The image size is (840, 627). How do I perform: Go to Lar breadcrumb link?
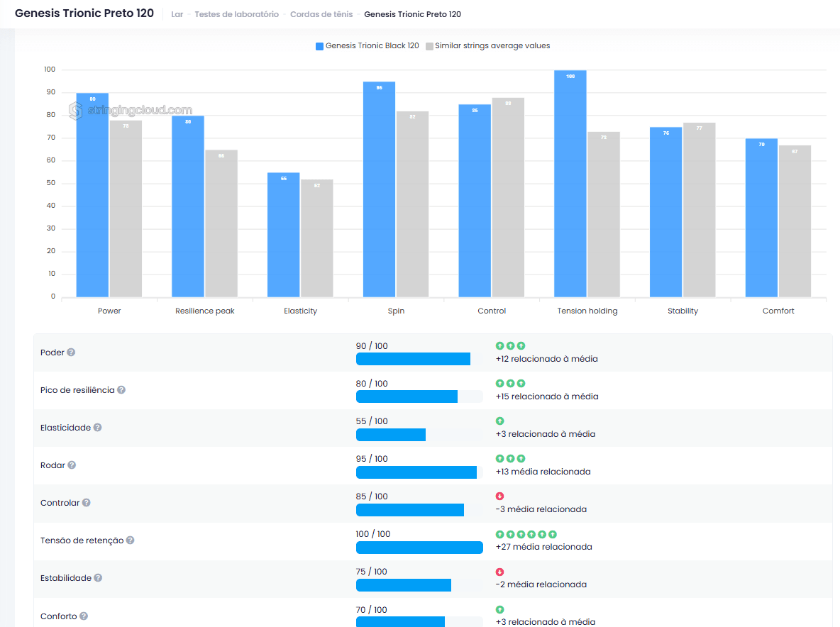click(177, 14)
